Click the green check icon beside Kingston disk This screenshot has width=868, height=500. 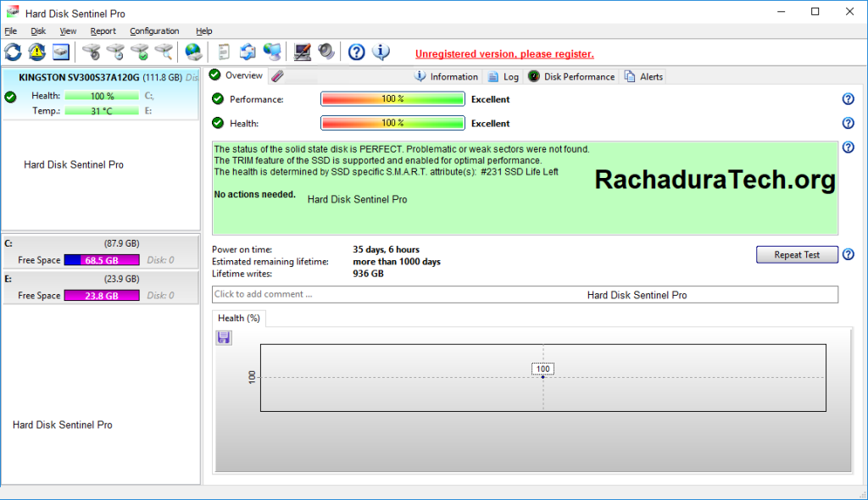coord(10,97)
